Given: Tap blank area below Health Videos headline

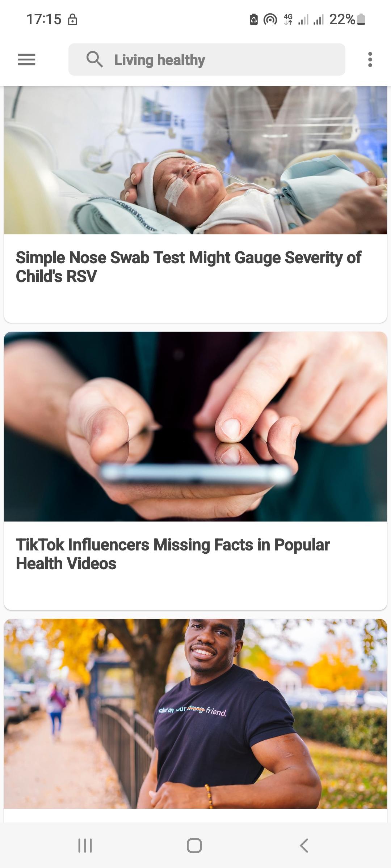Looking at the screenshot, I should pyautogui.click(x=195, y=591).
